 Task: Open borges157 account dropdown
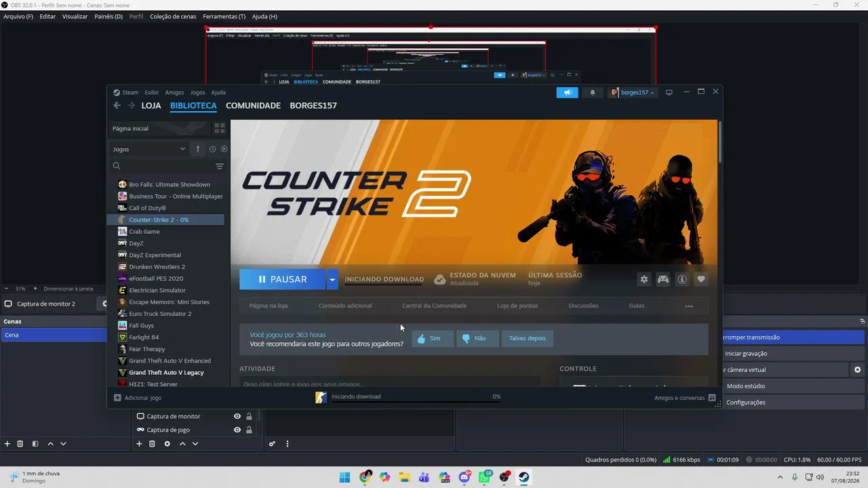click(632, 92)
